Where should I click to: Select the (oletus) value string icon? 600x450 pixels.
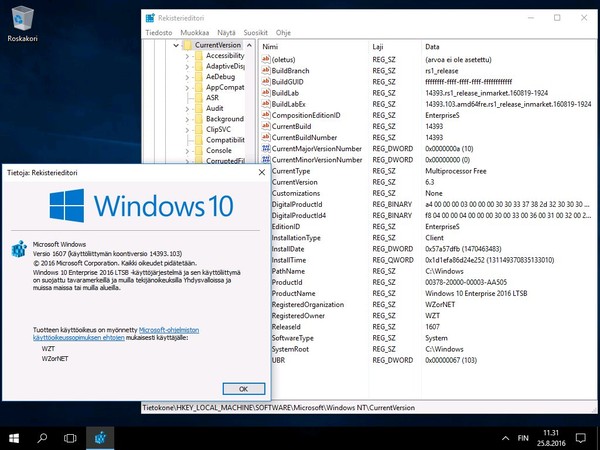point(266,59)
